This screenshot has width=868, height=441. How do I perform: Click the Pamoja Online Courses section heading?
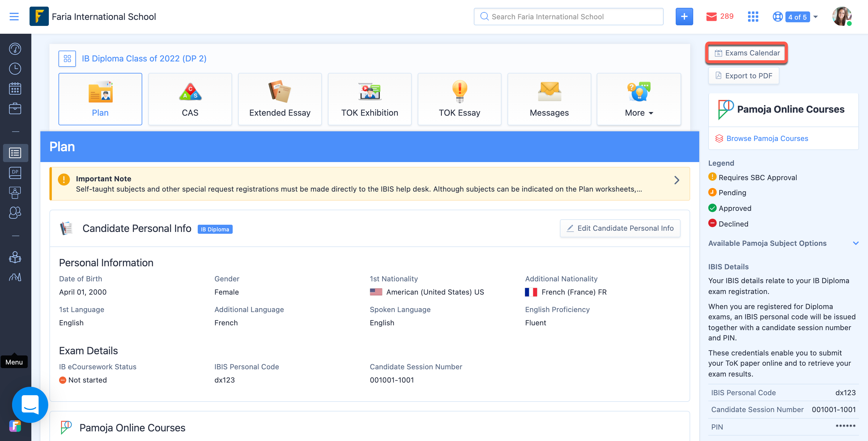132,427
